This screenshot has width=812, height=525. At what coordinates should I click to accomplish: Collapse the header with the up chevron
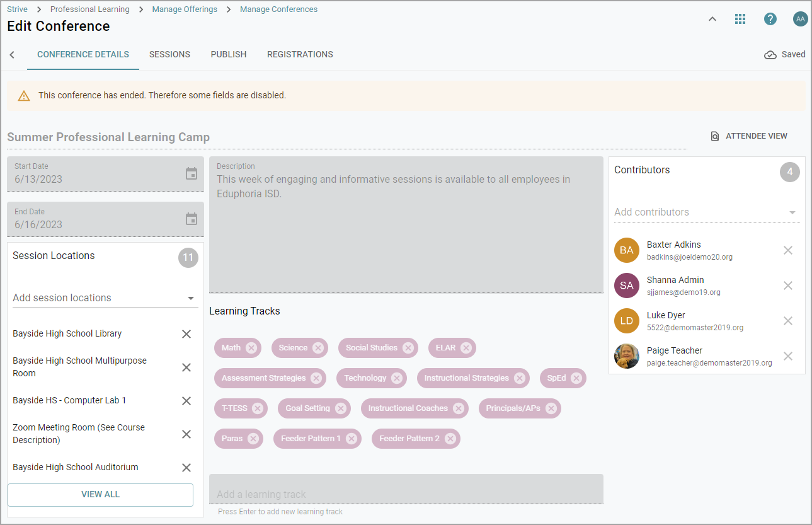712,19
